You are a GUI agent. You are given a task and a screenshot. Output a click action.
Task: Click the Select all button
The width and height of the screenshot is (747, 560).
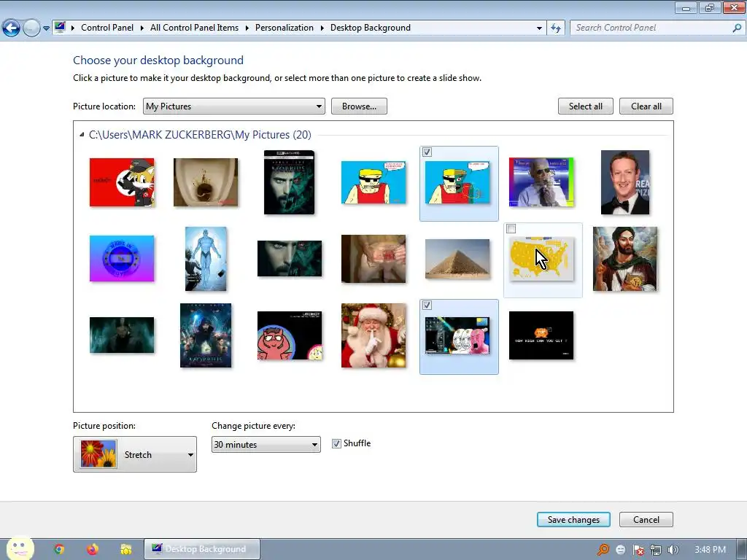(x=586, y=106)
